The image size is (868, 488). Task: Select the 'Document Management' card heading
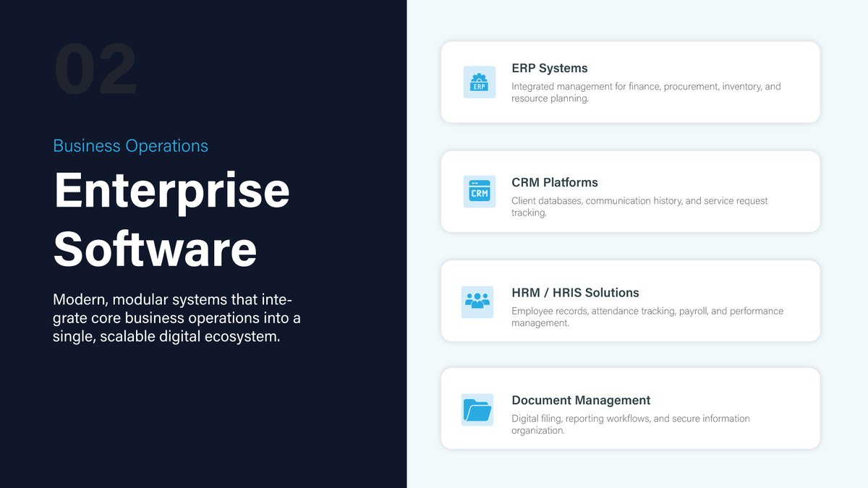(581, 401)
